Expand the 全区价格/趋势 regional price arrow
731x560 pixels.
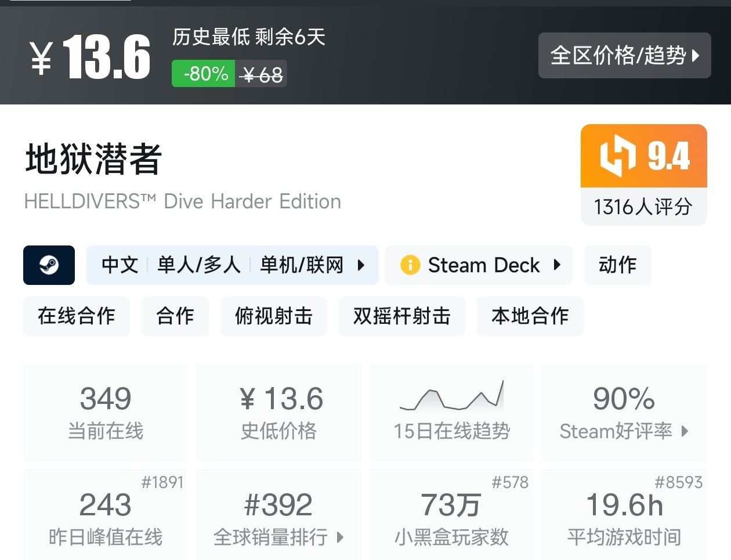click(x=696, y=56)
